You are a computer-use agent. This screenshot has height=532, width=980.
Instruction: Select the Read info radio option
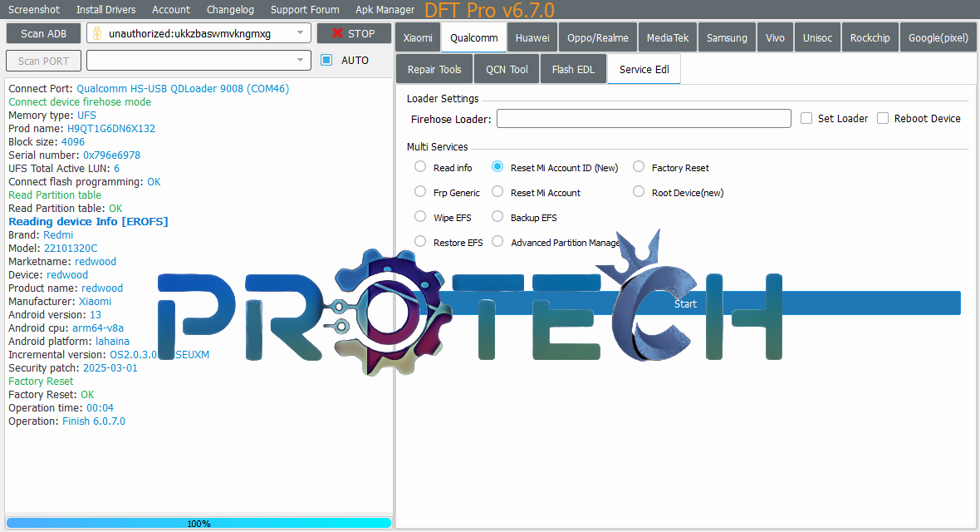click(x=420, y=167)
